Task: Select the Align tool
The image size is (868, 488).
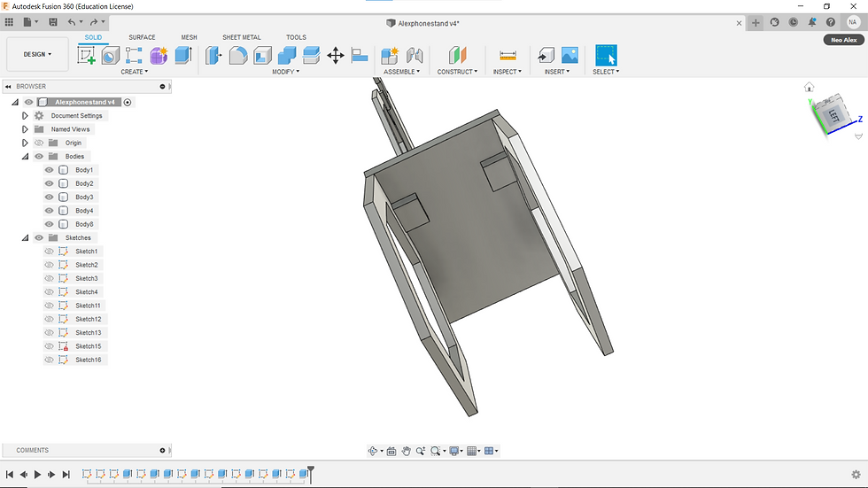Action: click(360, 55)
